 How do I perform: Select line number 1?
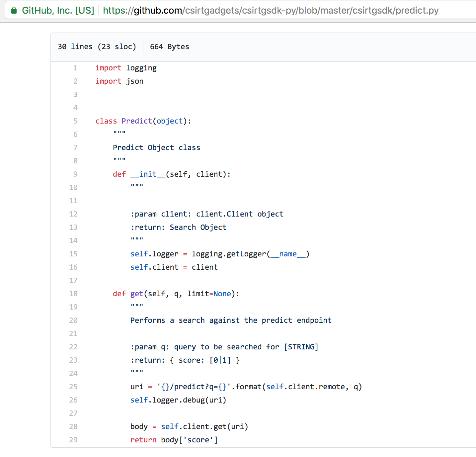pos(75,68)
